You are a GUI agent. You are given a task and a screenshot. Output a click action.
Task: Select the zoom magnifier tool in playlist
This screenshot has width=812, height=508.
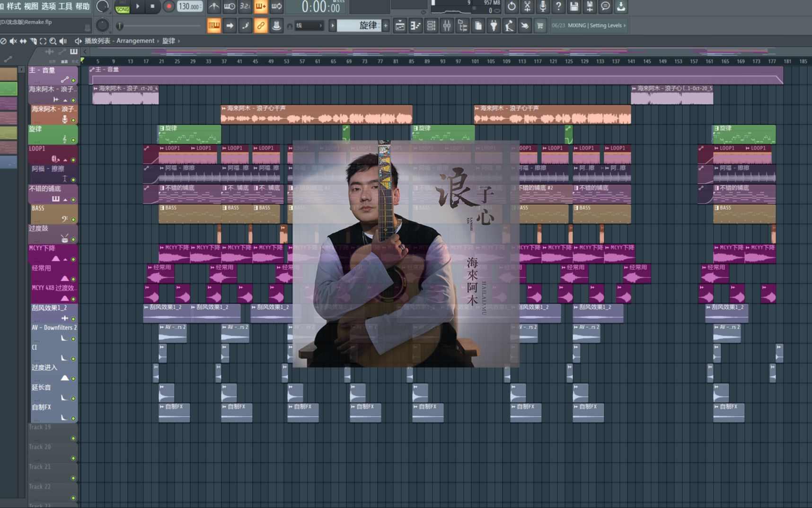53,41
